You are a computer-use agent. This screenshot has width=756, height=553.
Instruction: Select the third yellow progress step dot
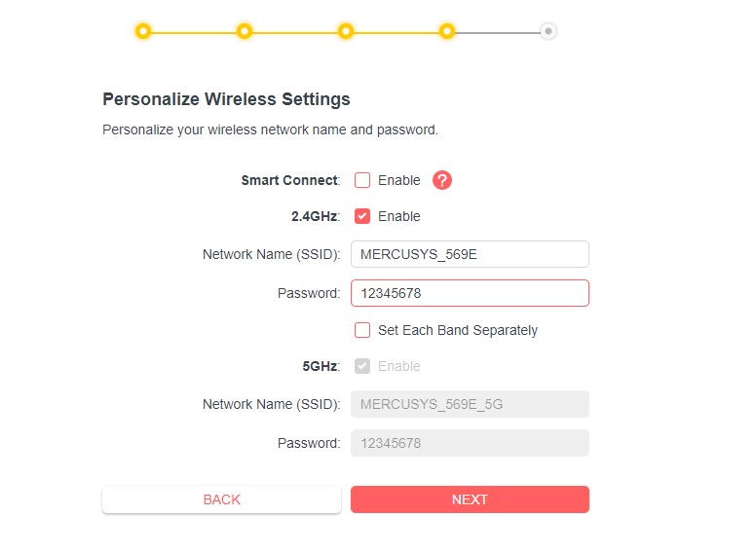[x=346, y=31]
